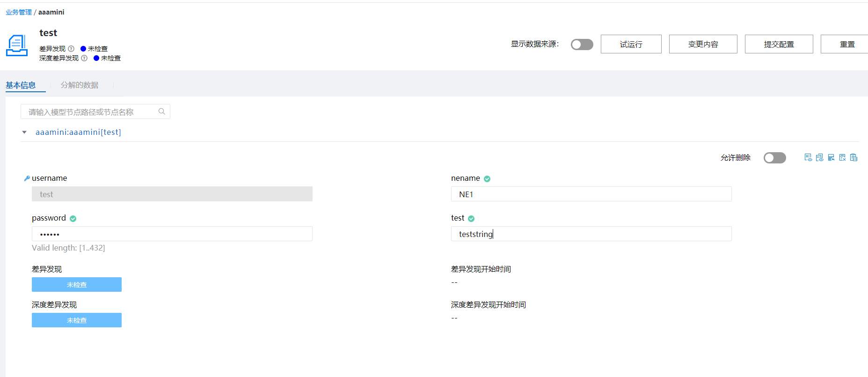868x377 pixels.
Task: Click the stacked-pages view icon with eye
Action: pyautogui.click(x=819, y=157)
